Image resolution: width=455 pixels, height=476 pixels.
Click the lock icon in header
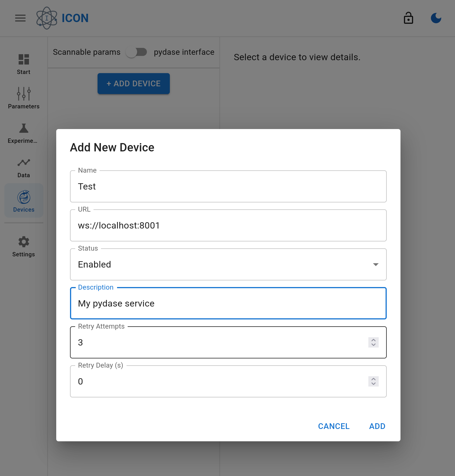pyautogui.click(x=408, y=18)
